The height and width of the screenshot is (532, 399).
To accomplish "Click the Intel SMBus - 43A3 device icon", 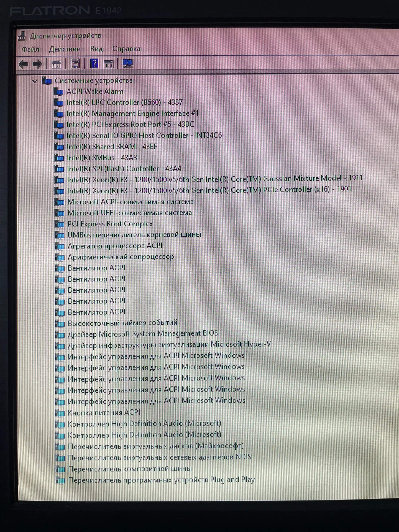I will point(59,158).
